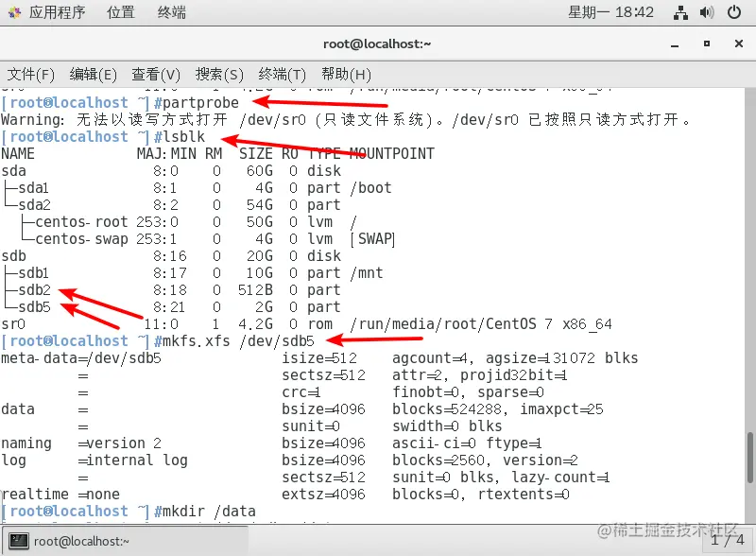Click the partprobe command text
Viewport: 756px width, 556px height.
(x=200, y=103)
